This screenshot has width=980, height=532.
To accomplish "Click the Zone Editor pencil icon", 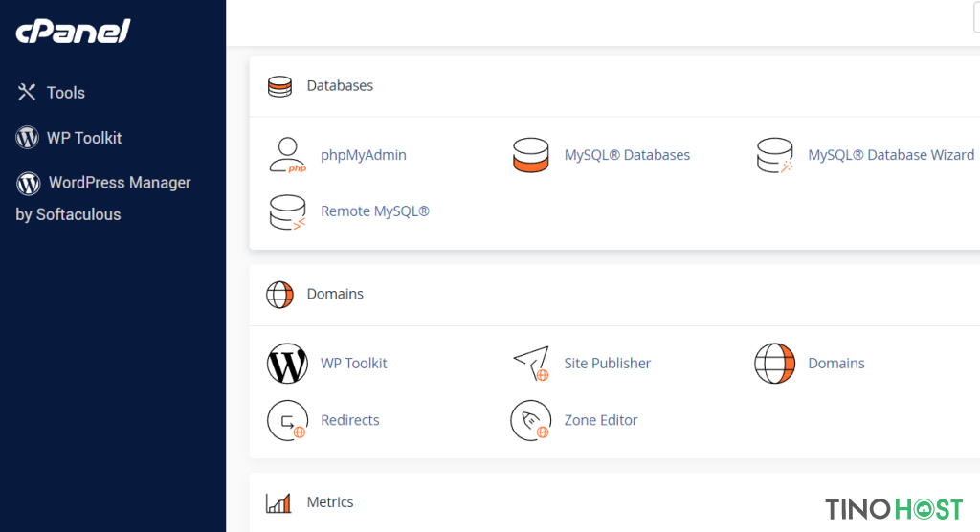I will pyautogui.click(x=531, y=421).
